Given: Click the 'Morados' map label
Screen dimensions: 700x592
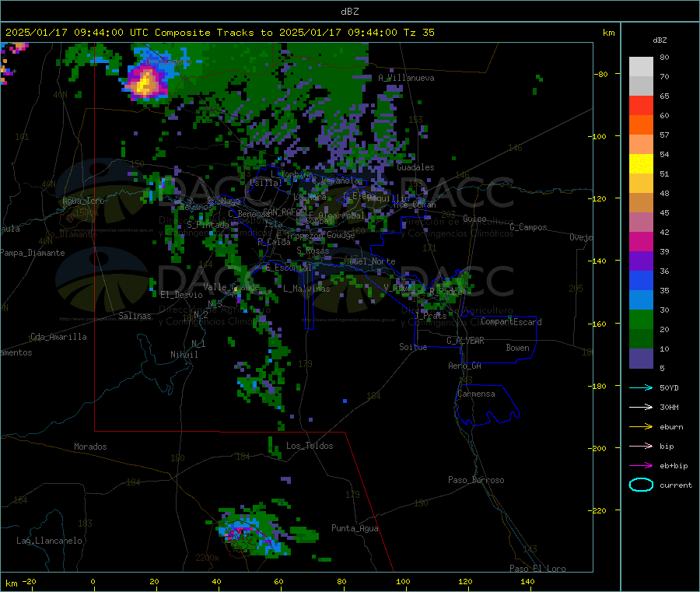Looking at the screenshot, I should click(x=90, y=447).
